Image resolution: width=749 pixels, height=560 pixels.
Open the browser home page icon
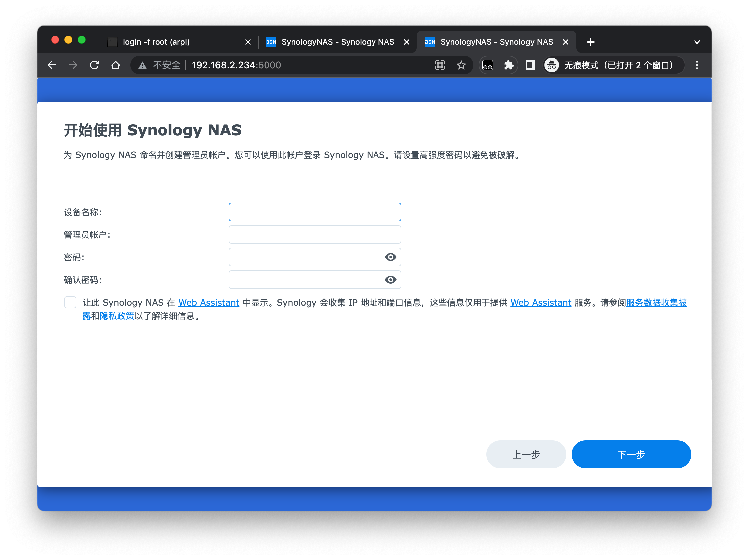115,65
